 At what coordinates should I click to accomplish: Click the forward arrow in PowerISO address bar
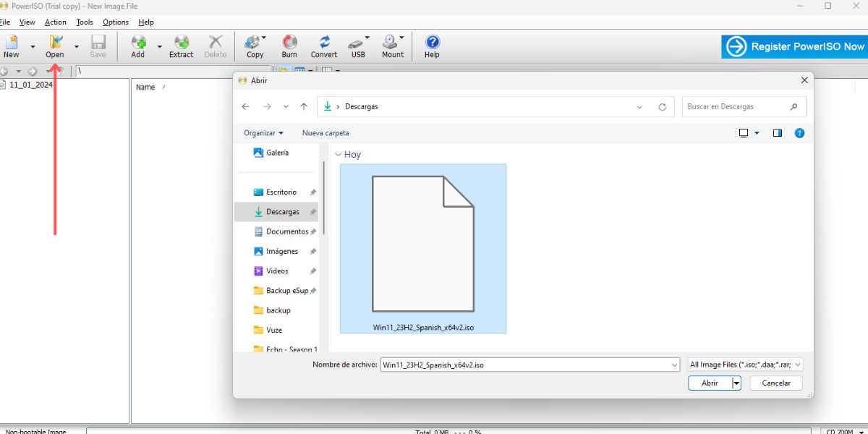(32, 71)
